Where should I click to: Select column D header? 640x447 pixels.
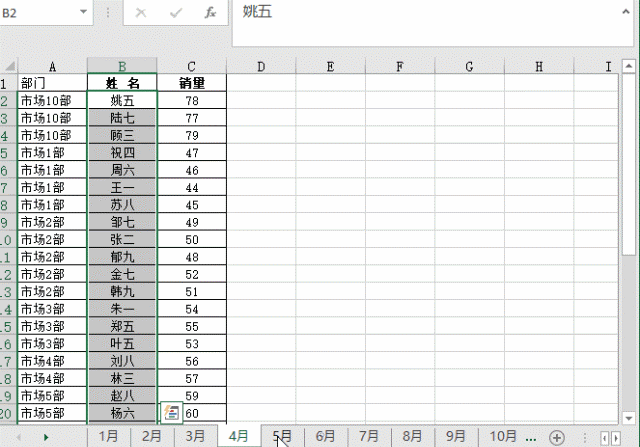[x=261, y=67]
